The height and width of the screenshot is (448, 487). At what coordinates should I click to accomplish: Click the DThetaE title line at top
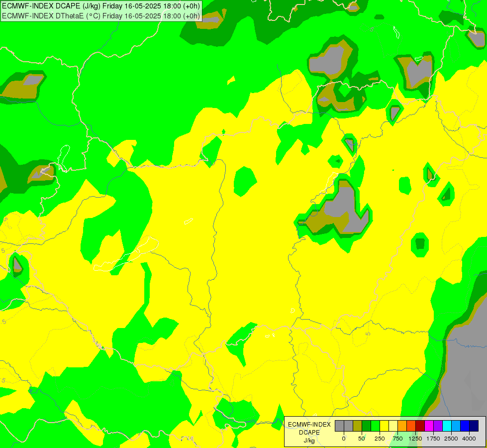point(101,16)
